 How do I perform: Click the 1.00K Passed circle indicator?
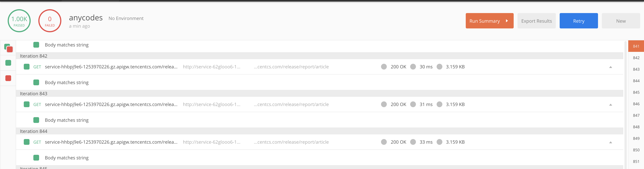(x=19, y=21)
